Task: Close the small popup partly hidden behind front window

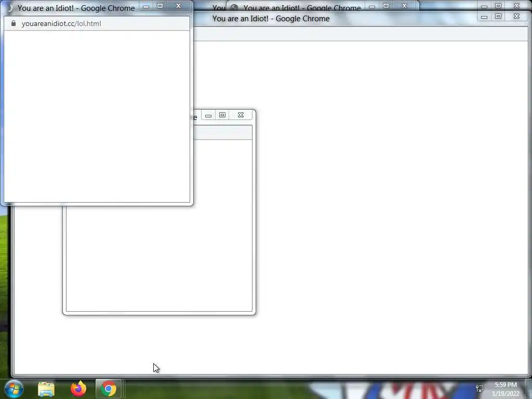Action: (241, 115)
